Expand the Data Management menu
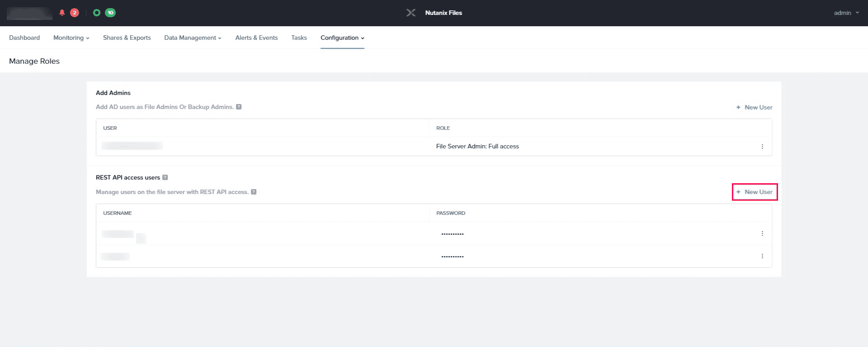Screen dimensions: 868x347 click(x=193, y=38)
